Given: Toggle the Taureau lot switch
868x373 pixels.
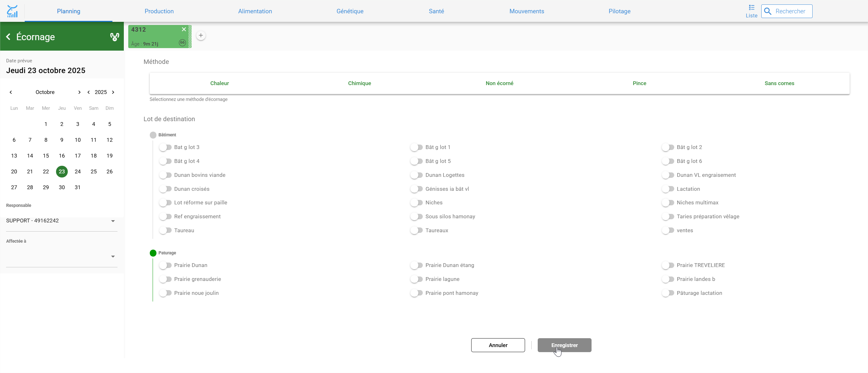Looking at the screenshot, I should click(x=165, y=231).
